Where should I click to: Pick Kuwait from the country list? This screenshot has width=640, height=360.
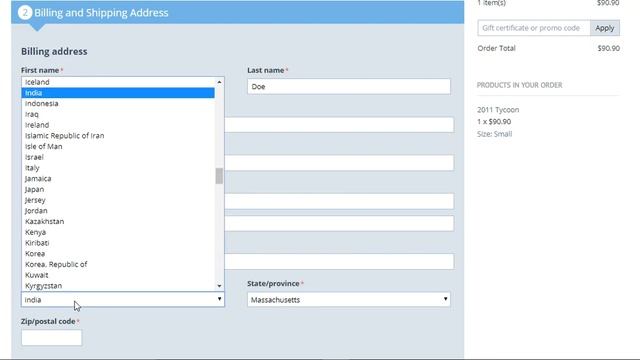coord(118,275)
